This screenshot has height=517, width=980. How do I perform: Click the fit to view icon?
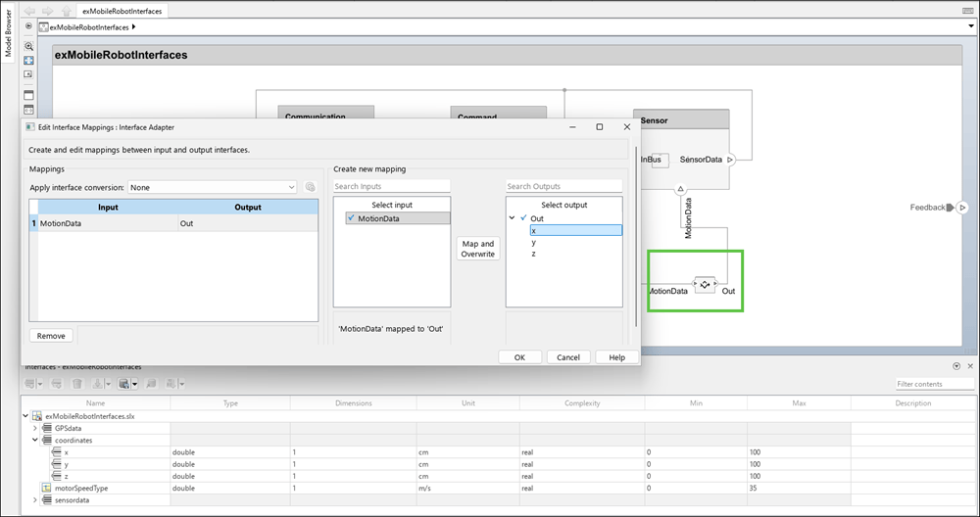tap(28, 61)
